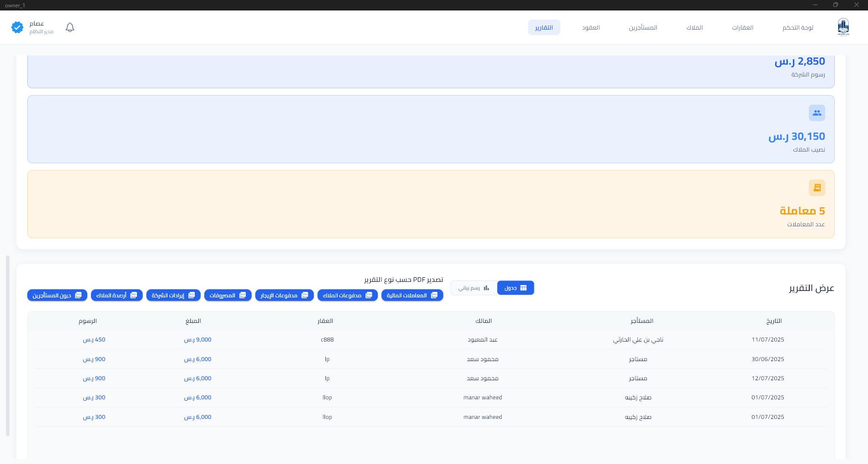Click the الرسوم column header
This screenshot has width=868, height=464.
(88, 321)
